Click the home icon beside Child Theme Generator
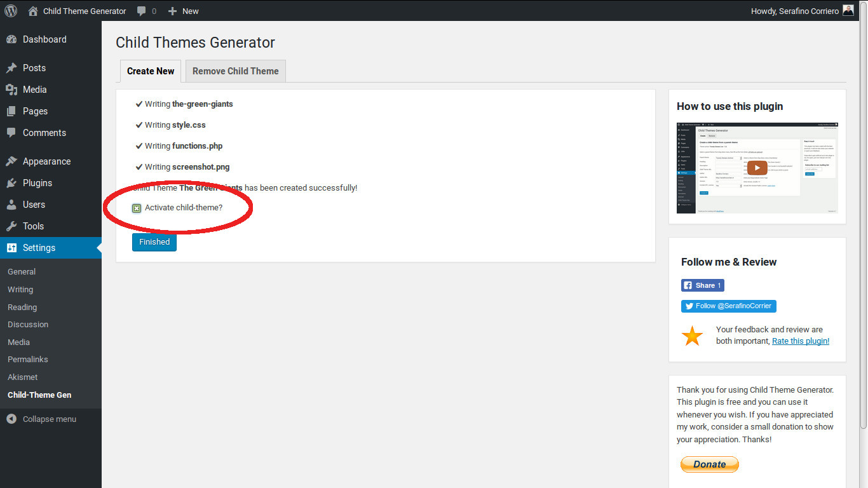868x488 pixels. pyautogui.click(x=33, y=11)
